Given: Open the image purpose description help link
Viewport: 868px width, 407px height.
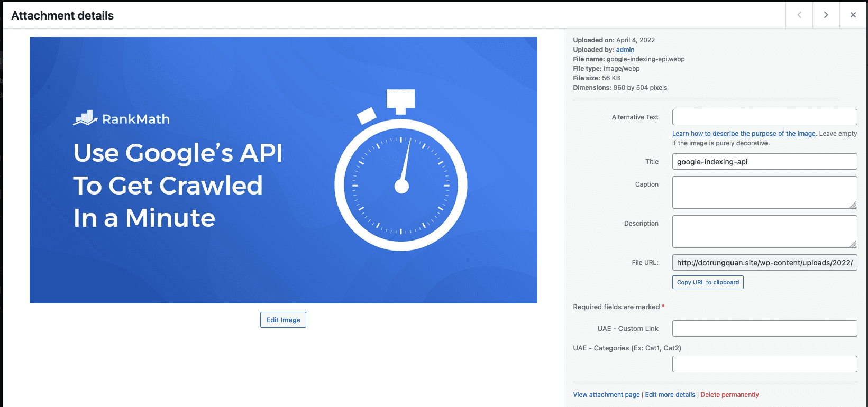Looking at the screenshot, I should point(744,134).
